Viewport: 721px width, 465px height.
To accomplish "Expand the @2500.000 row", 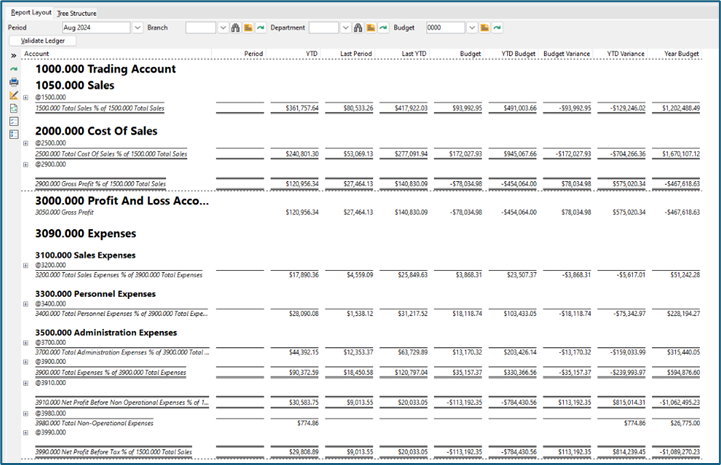I will (x=26, y=144).
